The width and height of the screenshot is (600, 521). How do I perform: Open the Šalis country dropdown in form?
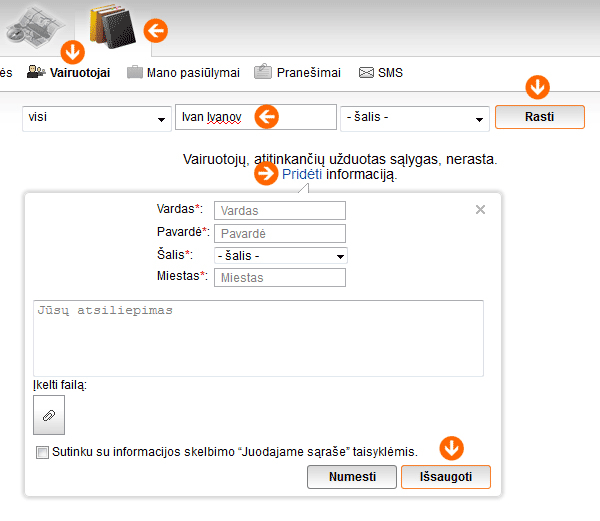tap(280, 256)
